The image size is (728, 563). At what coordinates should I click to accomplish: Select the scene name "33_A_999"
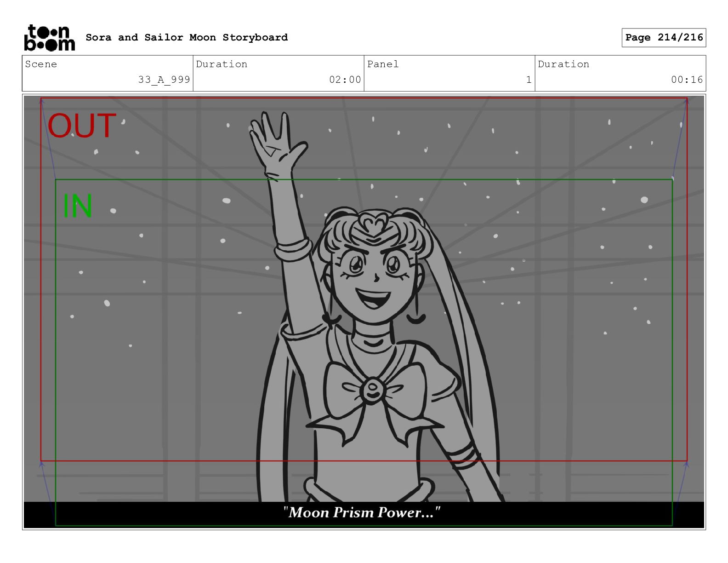(x=164, y=80)
